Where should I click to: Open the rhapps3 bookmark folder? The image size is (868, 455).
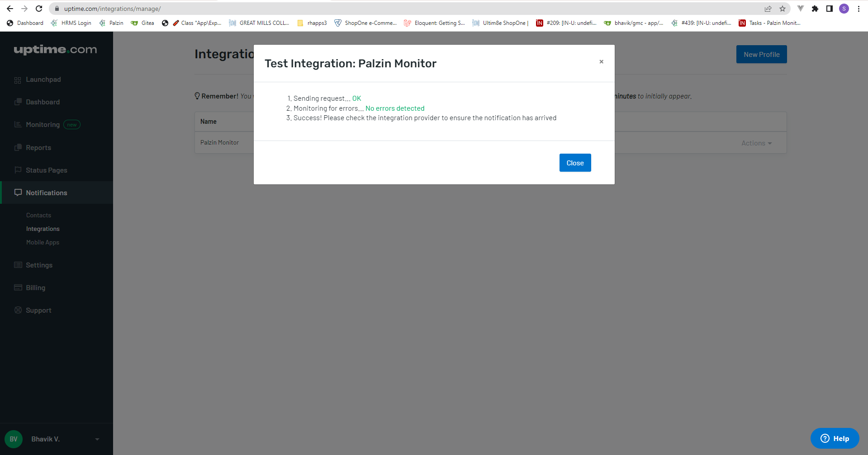pyautogui.click(x=312, y=23)
